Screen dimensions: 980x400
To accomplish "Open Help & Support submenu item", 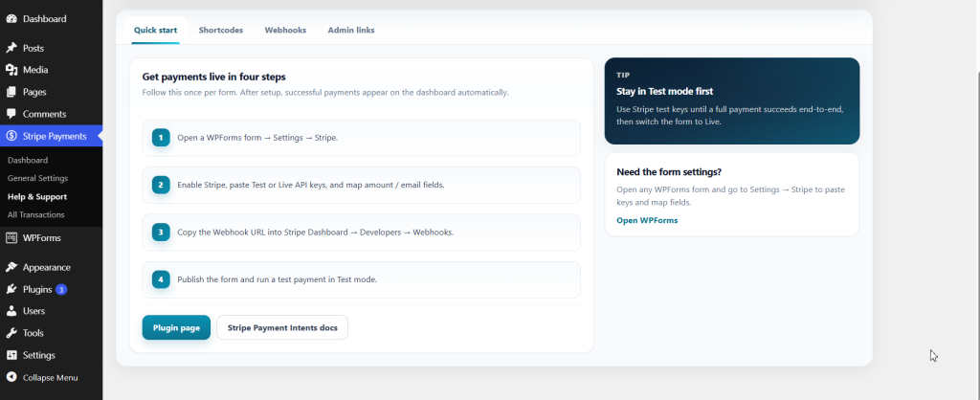I will pyautogui.click(x=37, y=196).
